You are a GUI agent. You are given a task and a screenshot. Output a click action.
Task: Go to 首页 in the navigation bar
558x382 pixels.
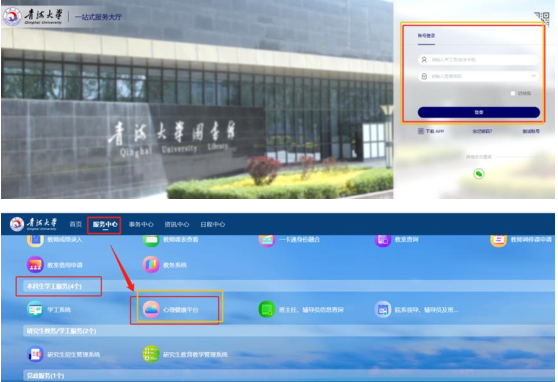[x=75, y=224]
